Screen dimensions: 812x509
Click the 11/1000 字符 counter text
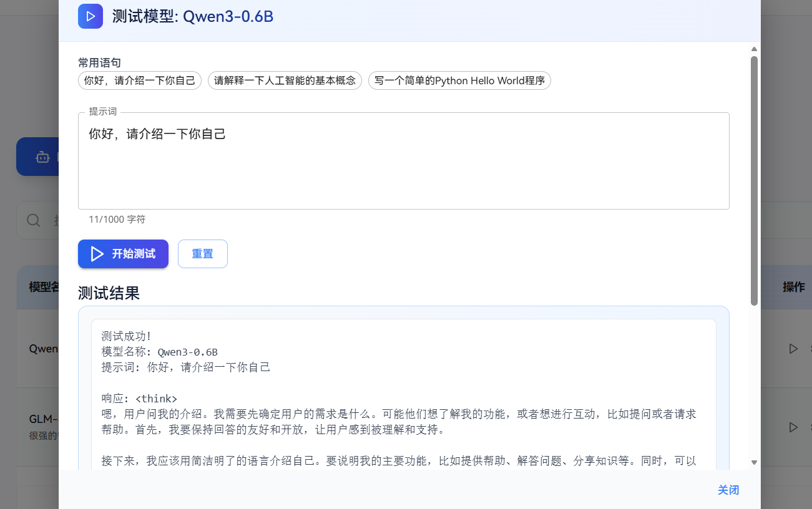[x=117, y=220]
